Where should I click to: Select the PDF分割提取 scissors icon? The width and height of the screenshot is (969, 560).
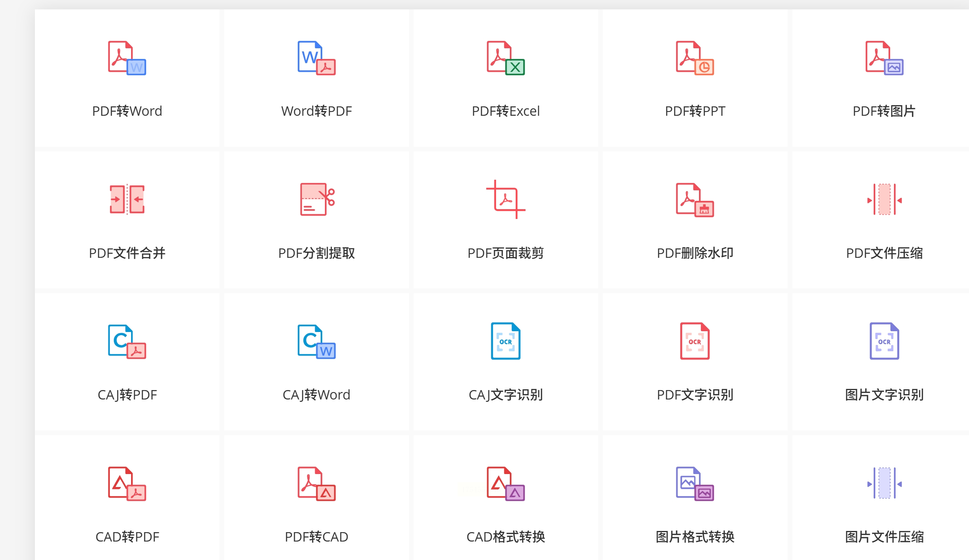point(316,199)
